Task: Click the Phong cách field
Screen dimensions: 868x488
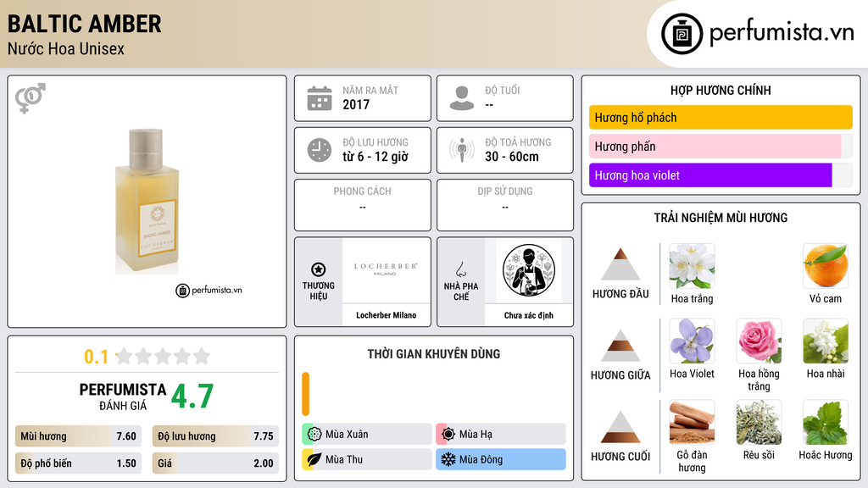Action: 363,205
